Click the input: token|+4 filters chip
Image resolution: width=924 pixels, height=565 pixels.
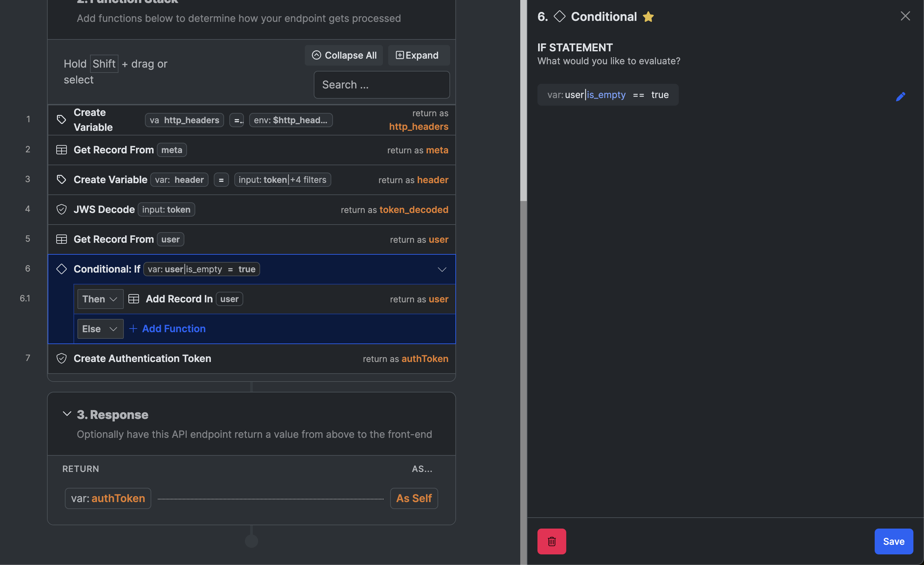[x=282, y=180]
